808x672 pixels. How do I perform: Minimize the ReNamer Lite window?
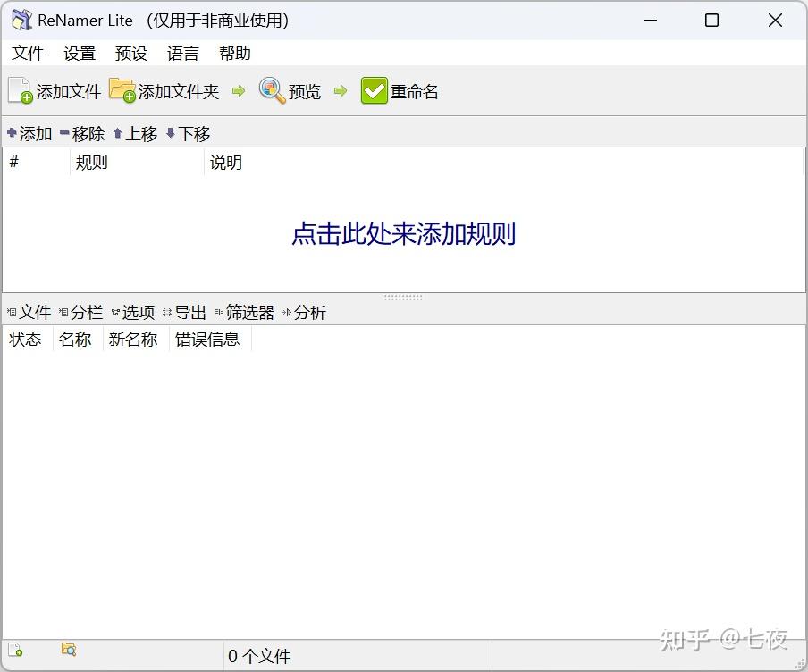tap(651, 20)
